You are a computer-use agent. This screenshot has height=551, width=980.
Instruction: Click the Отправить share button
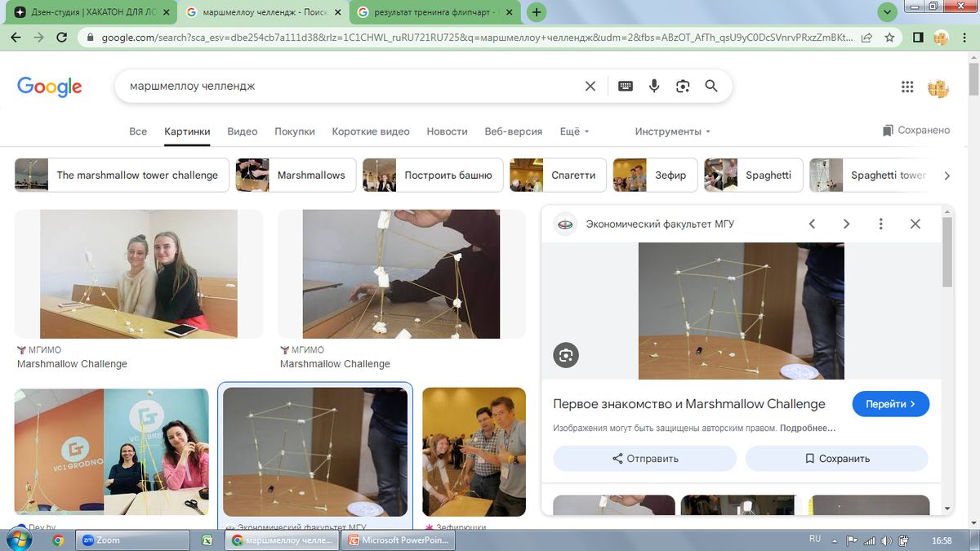(645, 459)
